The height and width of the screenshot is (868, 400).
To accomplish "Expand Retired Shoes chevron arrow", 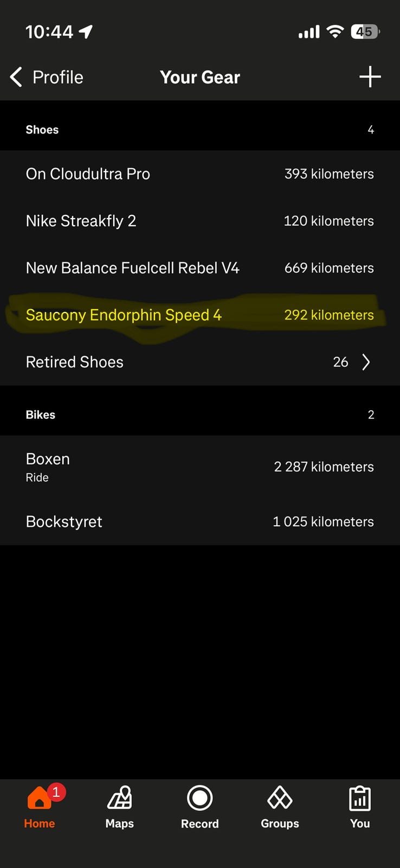I will [x=366, y=362].
